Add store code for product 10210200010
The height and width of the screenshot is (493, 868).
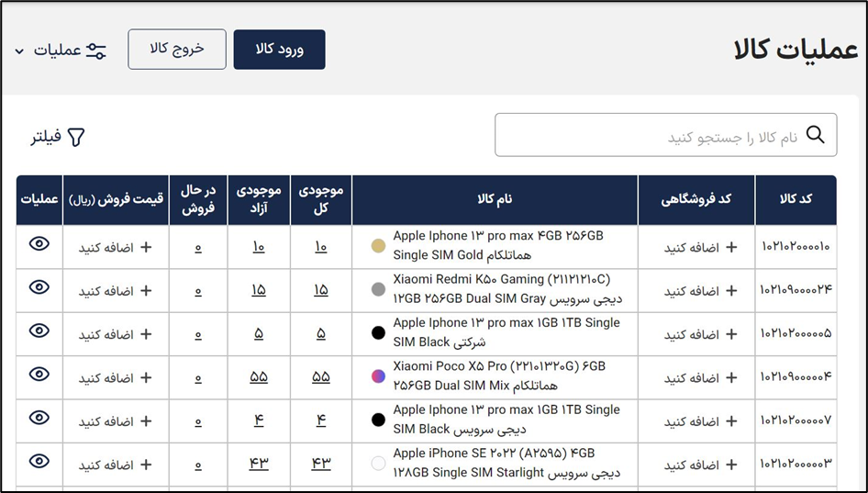pyautogui.click(x=700, y=247)
